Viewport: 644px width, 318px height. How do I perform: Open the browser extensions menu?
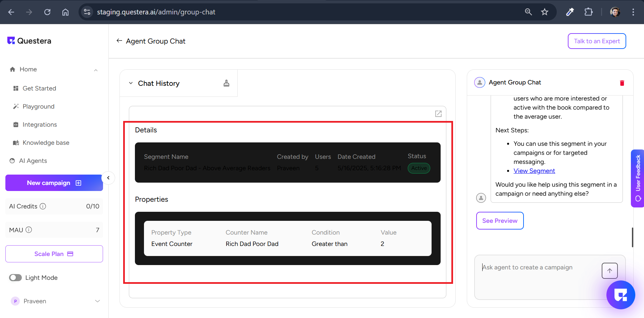coord(588,12)
